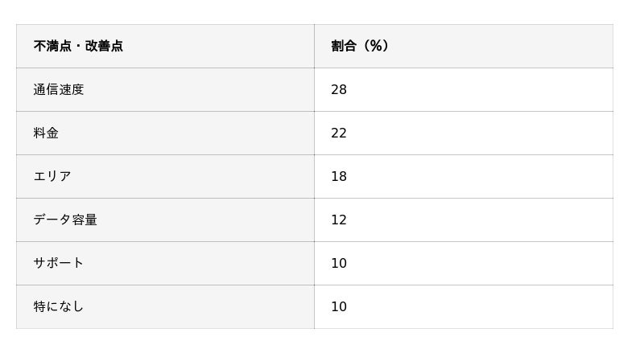The width and height of the screenshot is (644, 353).
Task: Click the border line below the header row
Action: pyautogui.click(x=314, y=68)
